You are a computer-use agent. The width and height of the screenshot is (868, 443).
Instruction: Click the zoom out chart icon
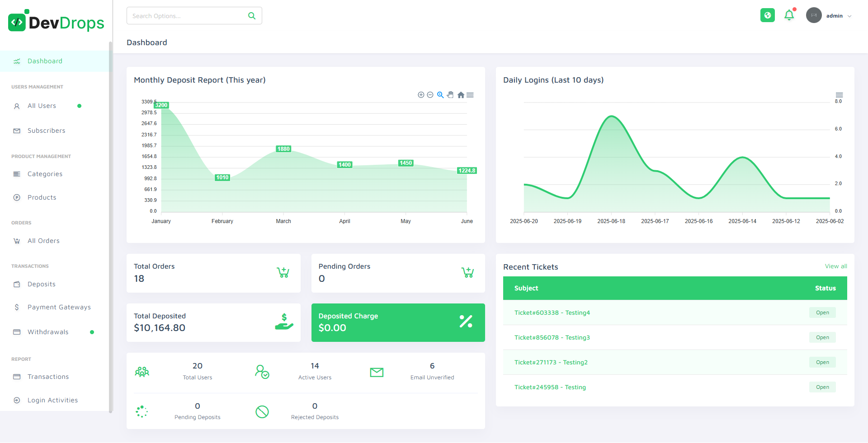point(430,95)
